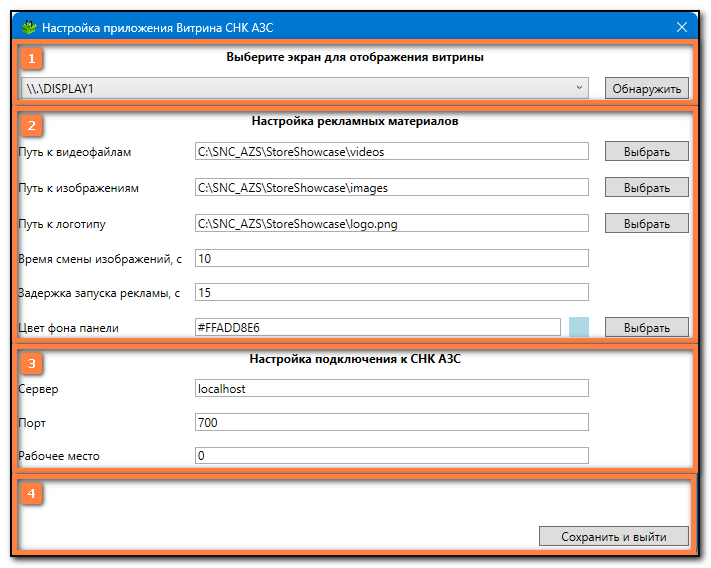711x568 pixels.
Task: Click heading Выберите экран для отображения витрины
Action: pyautogui.click(x=355, y=57)
